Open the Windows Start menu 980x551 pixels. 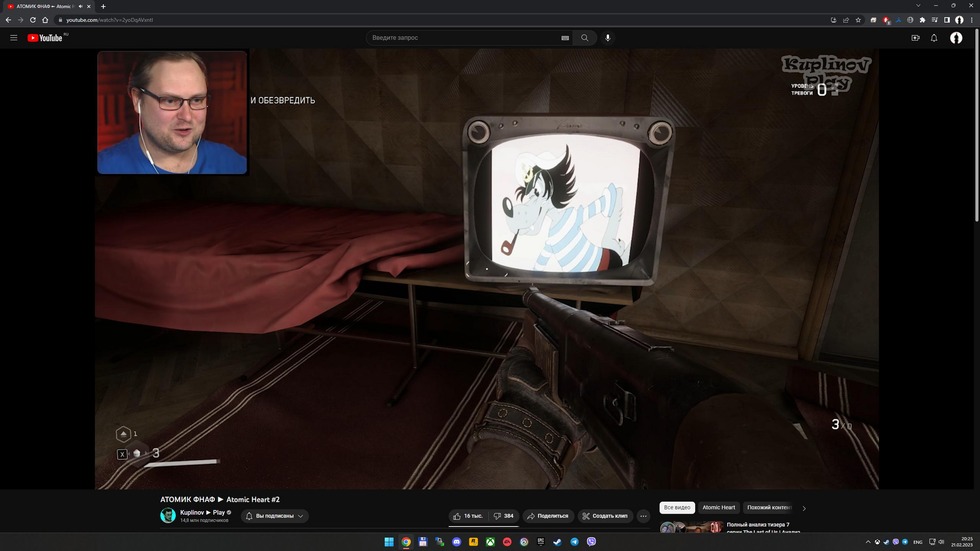tap(389, 542)
